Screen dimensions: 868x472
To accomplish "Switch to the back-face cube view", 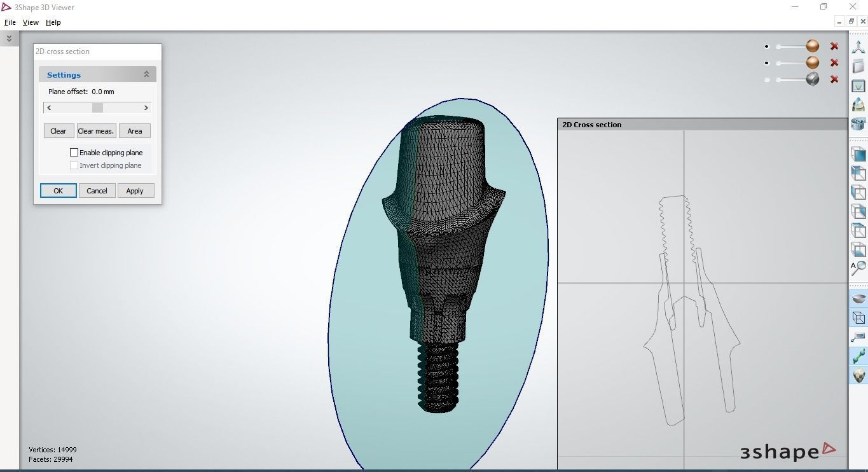I will point(858,173).
